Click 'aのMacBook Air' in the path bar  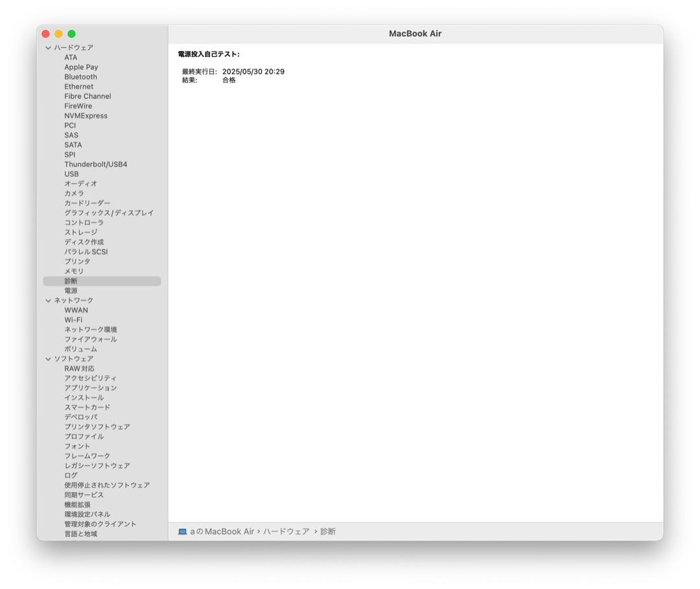pyautogui.click(x=222, y=531)
